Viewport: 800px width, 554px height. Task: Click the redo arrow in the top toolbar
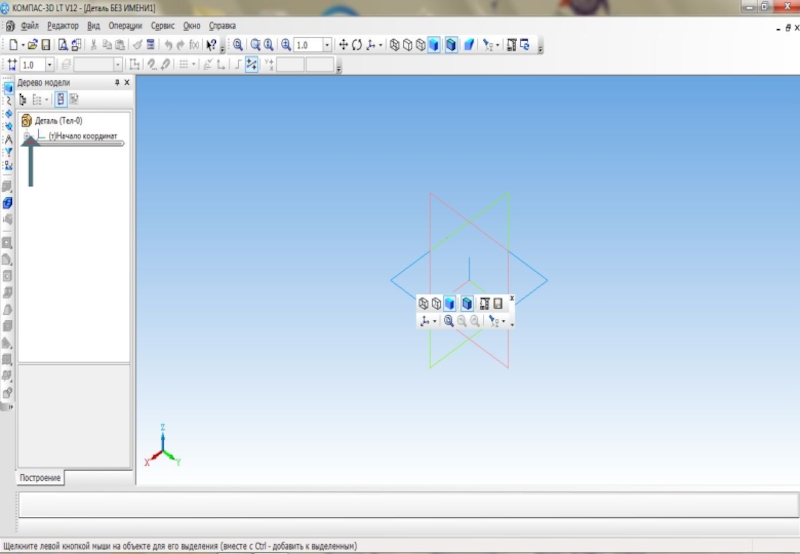click(180, 45)
